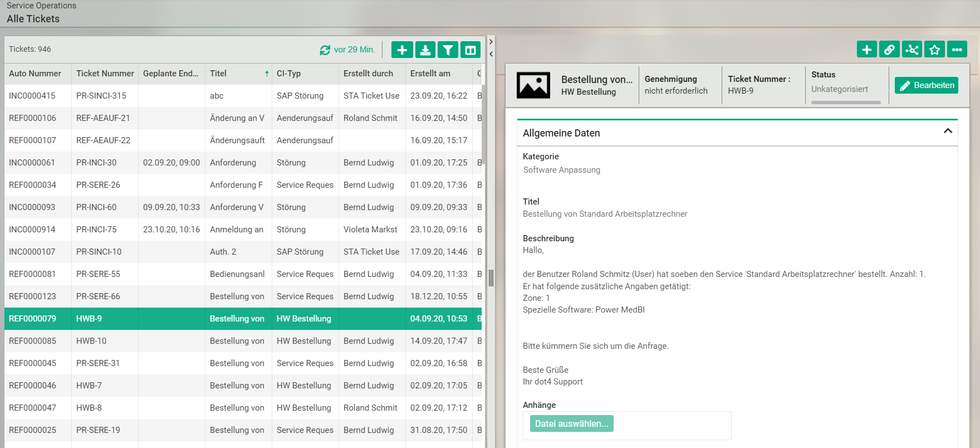This screenshot has height=448, width=980.
Task: Click 'Service Operations' breadcrumb text
Action: tap(41, 6)
